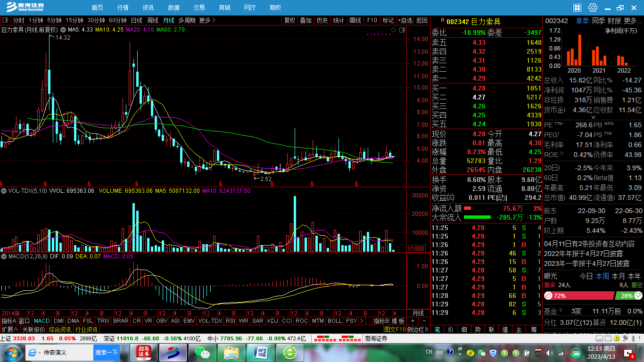
Task: Select the 筹 chip distribution tab
Action: tap(534, 329)
